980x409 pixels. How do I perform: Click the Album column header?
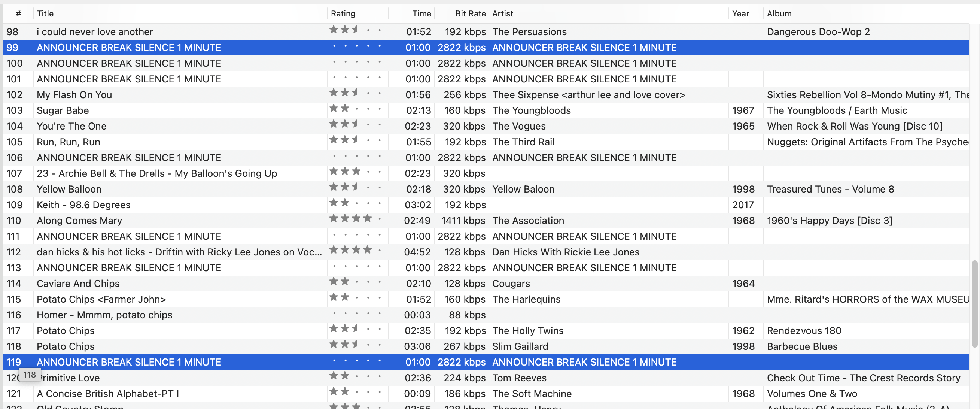pyautogui.click(x=779, y=14)
